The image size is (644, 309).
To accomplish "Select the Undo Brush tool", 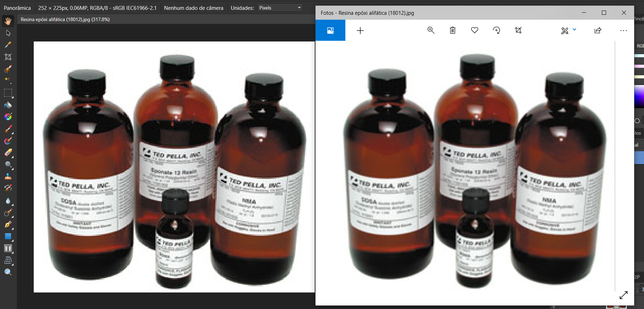I will click(8, 188).
